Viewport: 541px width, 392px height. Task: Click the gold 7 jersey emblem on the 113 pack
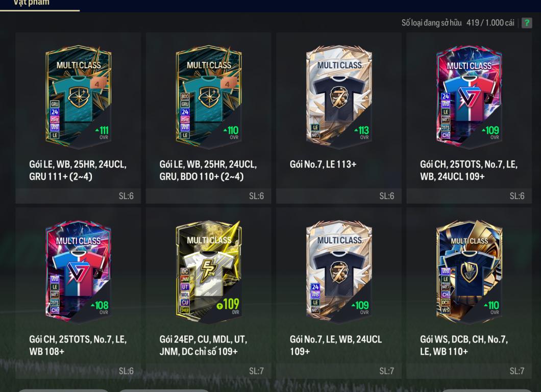click(339, 97)
